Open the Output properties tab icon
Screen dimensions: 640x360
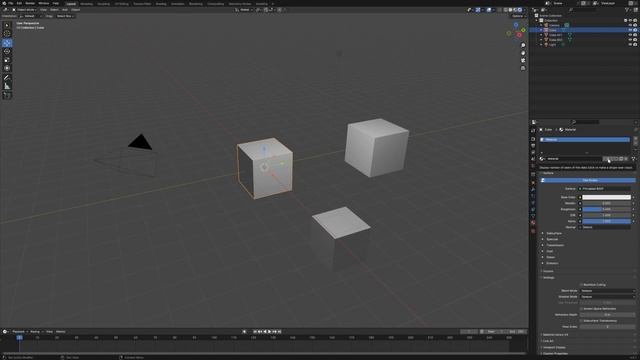[533, 146]
